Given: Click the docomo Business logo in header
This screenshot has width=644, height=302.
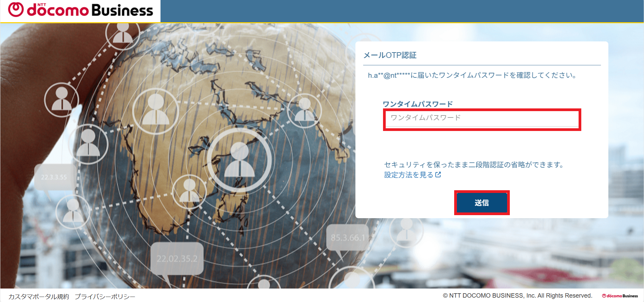Looking at the screenshot, I should pyautogui.click(x=81, y=10).
